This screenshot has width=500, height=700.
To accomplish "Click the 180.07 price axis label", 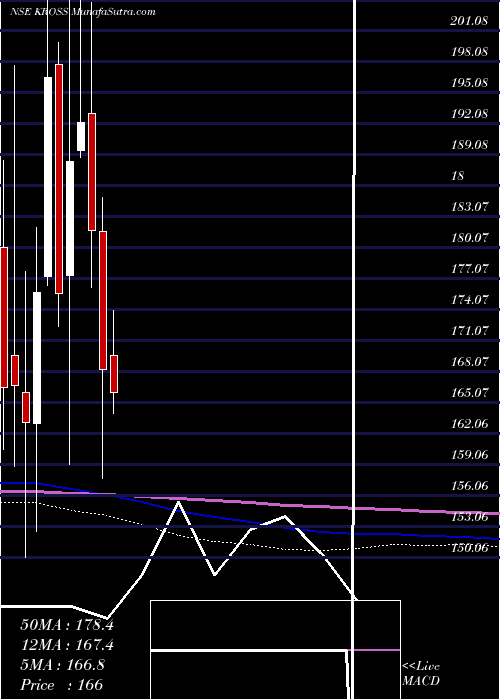I will [x=468, y=238].
